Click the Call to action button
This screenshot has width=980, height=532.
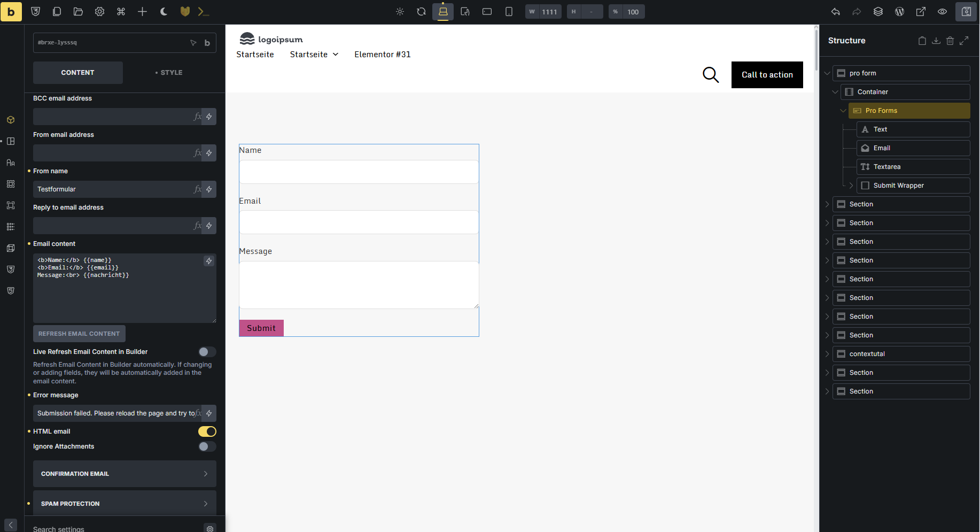pos(767,75)
